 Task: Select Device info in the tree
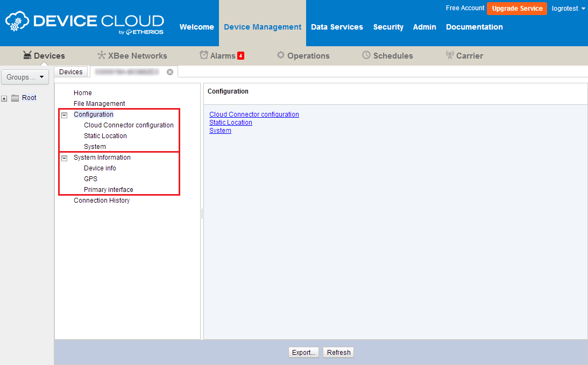[x=100, y=168]
